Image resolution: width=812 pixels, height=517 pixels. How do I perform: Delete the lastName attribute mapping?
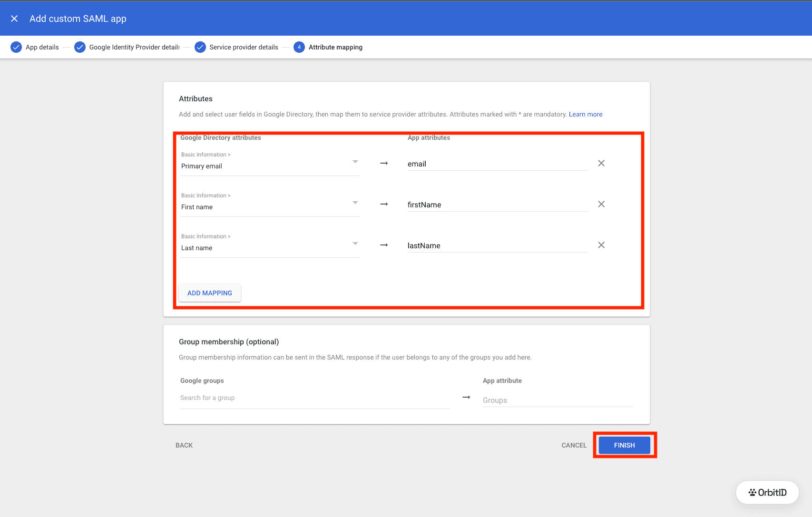point(601,245)
